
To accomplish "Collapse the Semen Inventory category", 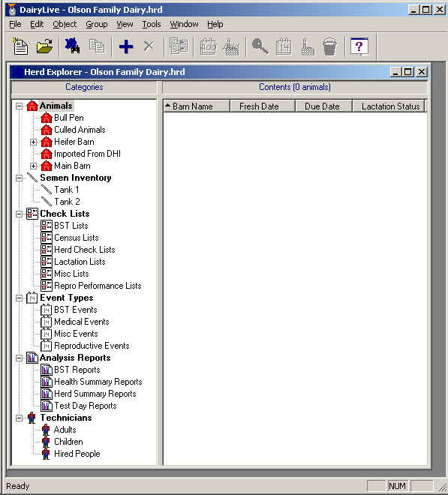I will point(20,178).
